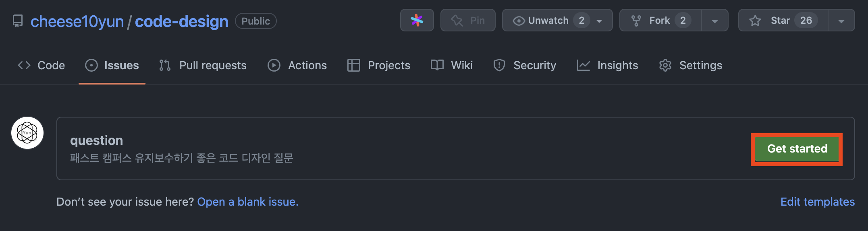Click Get started for the question template

tap(797, 149)
